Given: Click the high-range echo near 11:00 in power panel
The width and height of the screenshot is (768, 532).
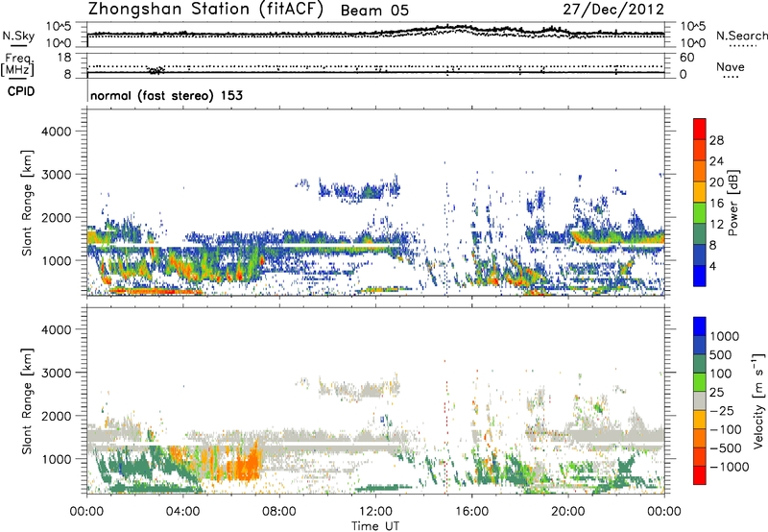Looking at the screenshot, I should 360,190.
